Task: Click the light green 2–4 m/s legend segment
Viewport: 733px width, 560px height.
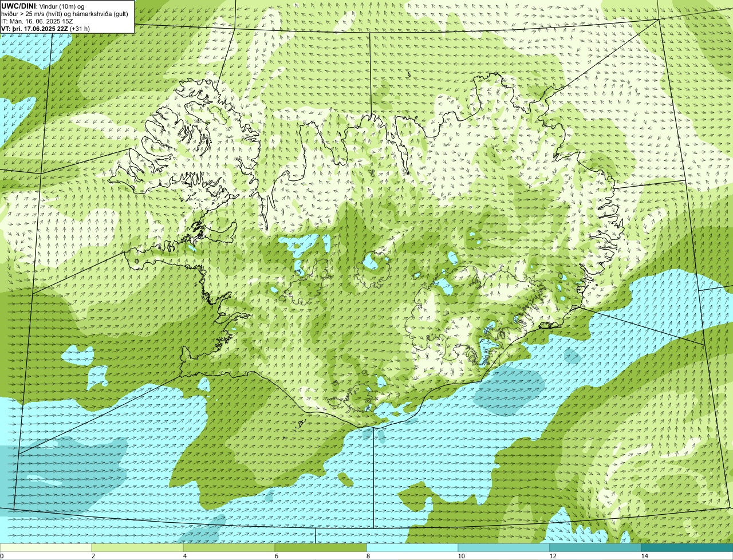Action: tap(137, 547)
